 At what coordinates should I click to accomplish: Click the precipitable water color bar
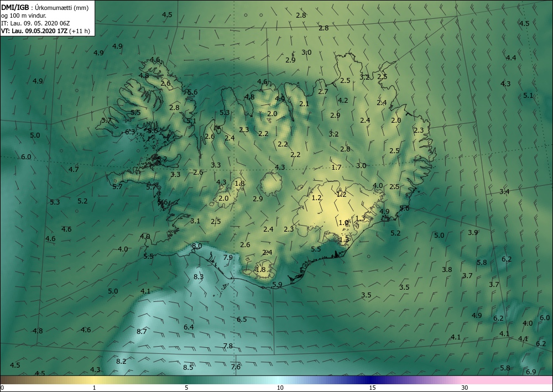tap(276, 380)
